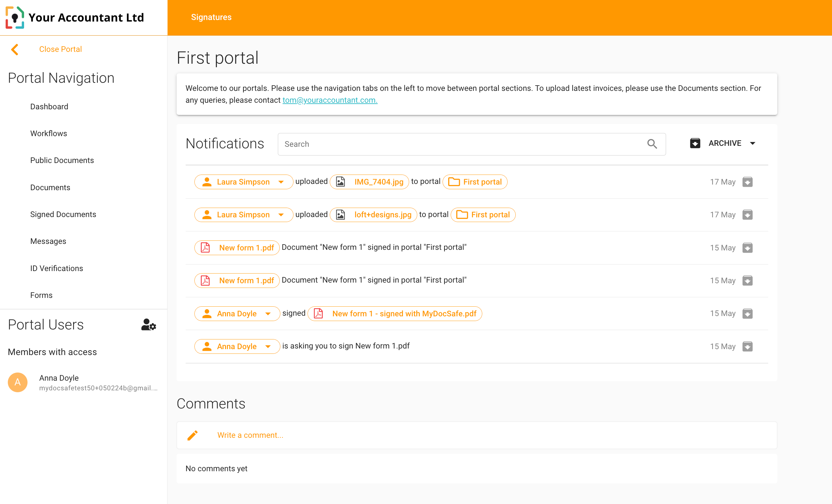Click the image icon in loft+designs.jpg chip

(x=340, y=215)
